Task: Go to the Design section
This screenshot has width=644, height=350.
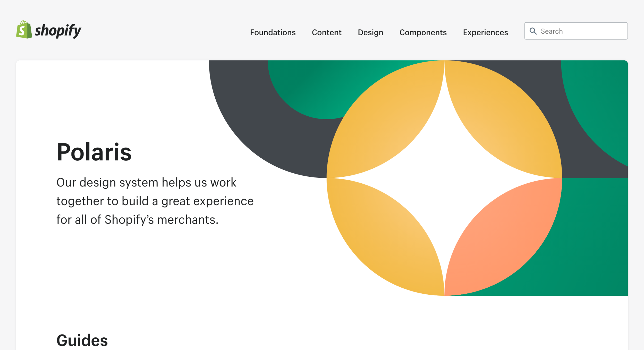Action: pos(370,32)
